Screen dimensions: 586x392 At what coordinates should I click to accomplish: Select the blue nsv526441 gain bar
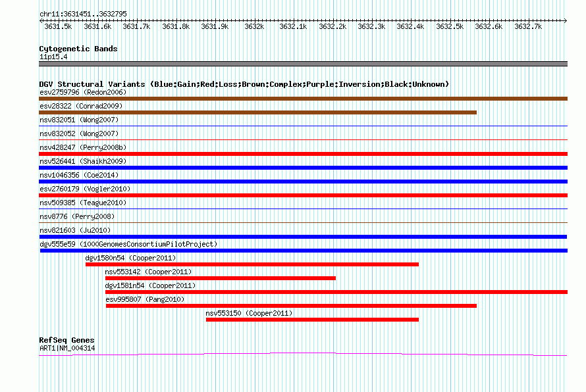(x=303, y=168)
